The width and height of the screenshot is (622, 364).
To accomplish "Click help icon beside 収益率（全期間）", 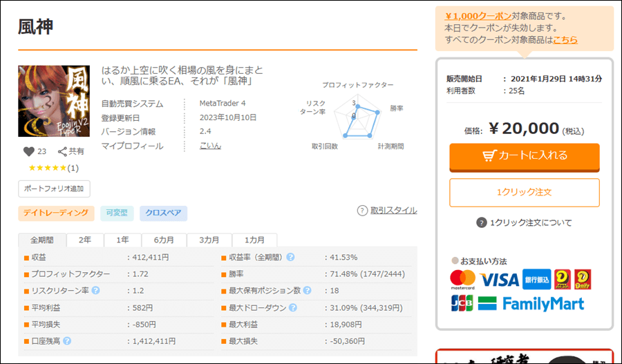I will click(x=291, y=257).
